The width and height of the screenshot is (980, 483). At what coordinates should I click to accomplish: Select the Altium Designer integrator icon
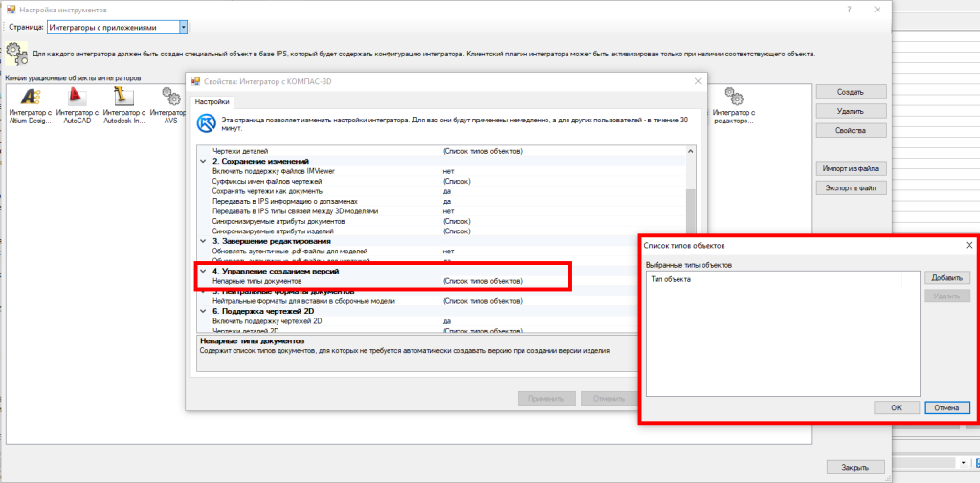click(x=30, y=97)
